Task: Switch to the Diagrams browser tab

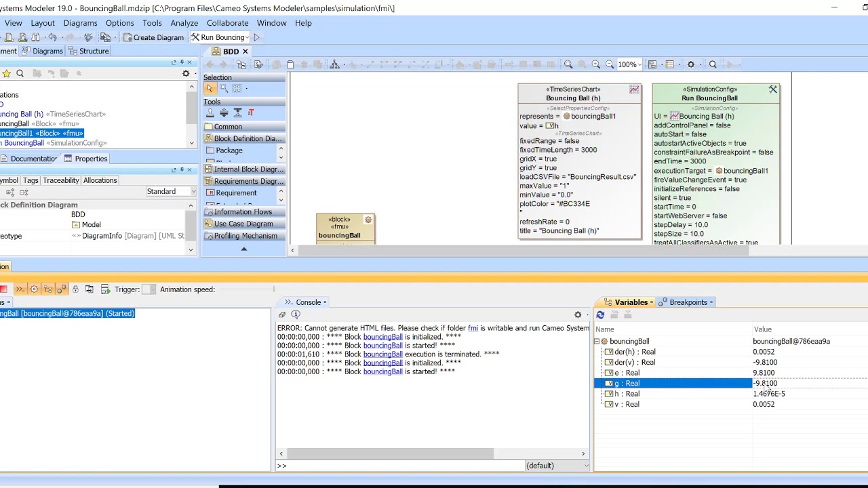Action: 43,51
